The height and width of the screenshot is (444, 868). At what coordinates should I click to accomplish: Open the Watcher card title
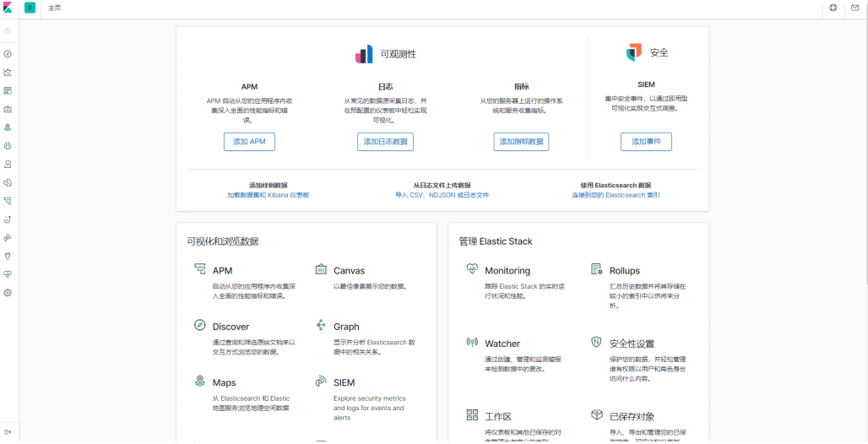pos(502,344)
